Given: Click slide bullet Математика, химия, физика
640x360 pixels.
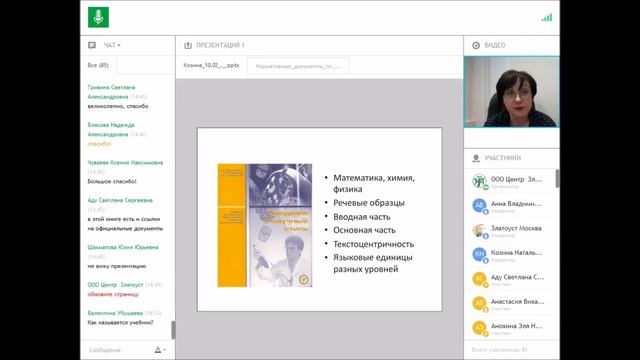Looking at the screenshot, I should tap(374, 183).
